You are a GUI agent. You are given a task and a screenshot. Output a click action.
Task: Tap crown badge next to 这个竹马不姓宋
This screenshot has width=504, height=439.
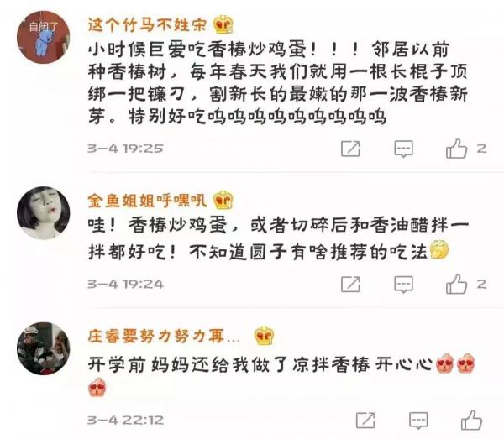(223, 24)
